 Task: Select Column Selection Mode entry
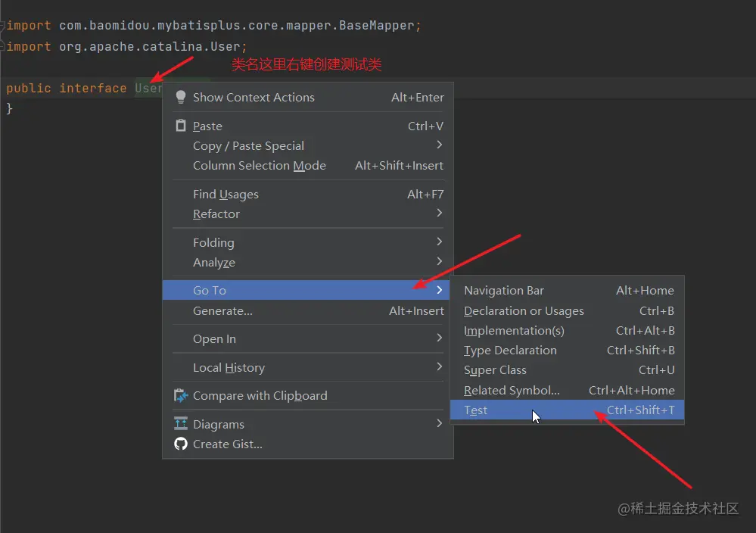259,165
